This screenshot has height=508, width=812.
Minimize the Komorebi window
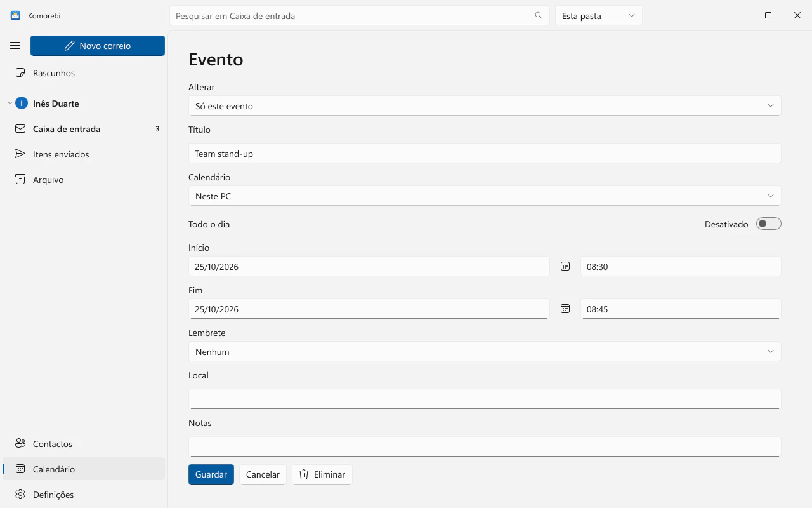pyautogui.click(x=739, y=16)
